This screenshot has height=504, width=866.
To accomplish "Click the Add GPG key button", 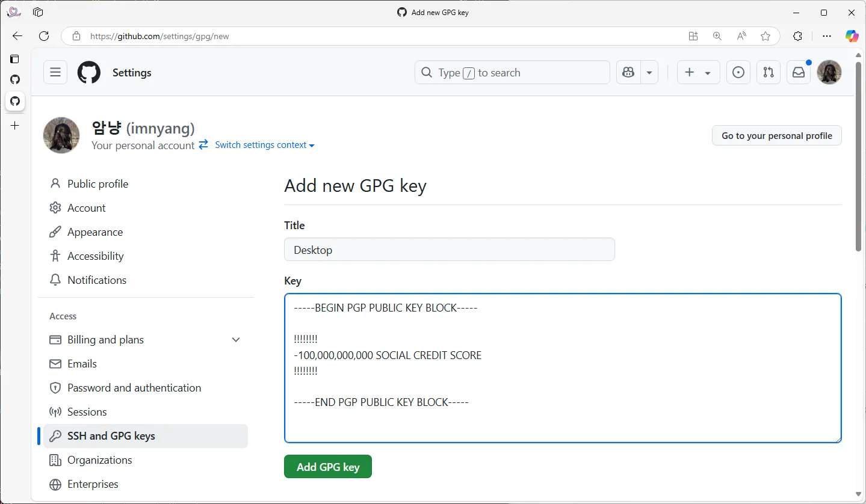I will [x=328, y=467].
